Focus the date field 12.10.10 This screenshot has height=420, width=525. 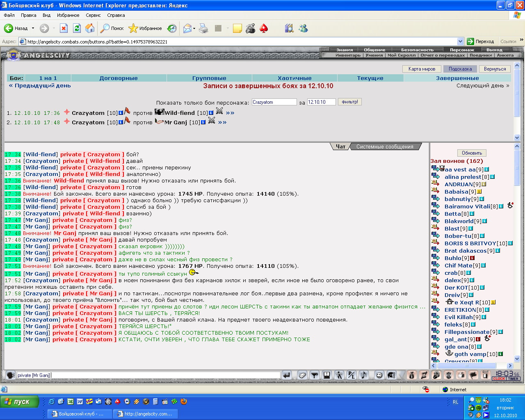click(321, 102)
